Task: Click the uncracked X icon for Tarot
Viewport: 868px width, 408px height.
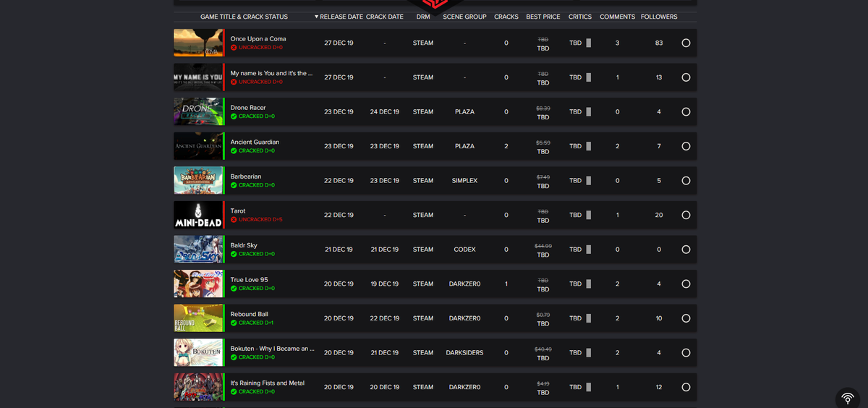Action: coord(234,219)
